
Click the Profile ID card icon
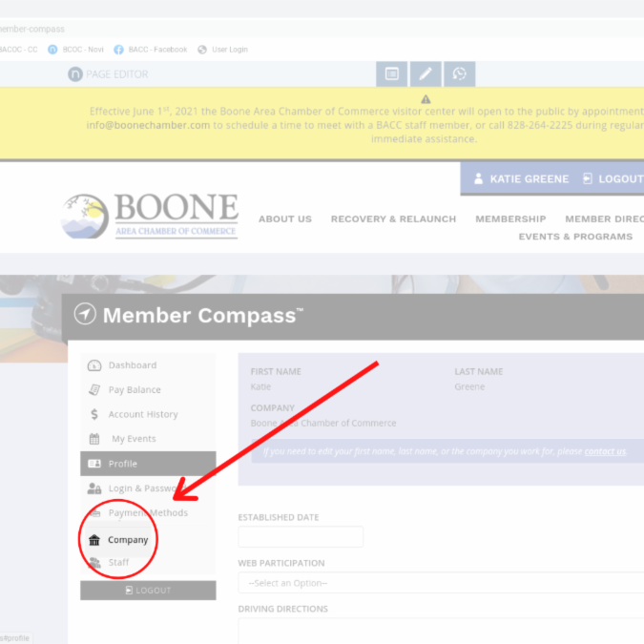(x=94, y=464)
